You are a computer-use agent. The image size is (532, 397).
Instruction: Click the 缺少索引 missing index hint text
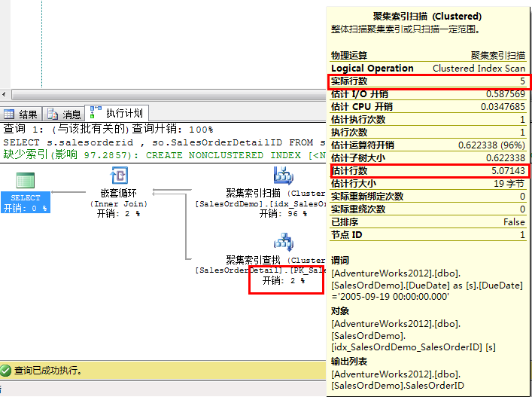click(x=164, y=155)
